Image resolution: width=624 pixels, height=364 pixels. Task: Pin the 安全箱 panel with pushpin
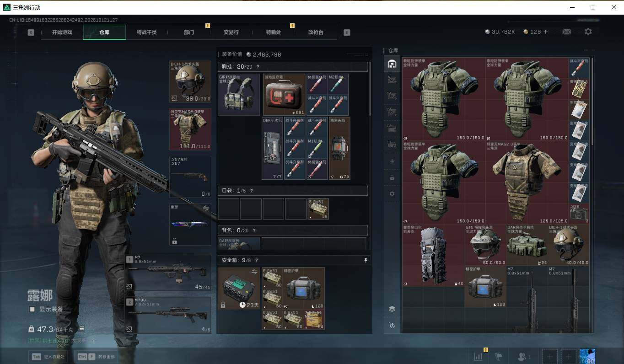366,260
